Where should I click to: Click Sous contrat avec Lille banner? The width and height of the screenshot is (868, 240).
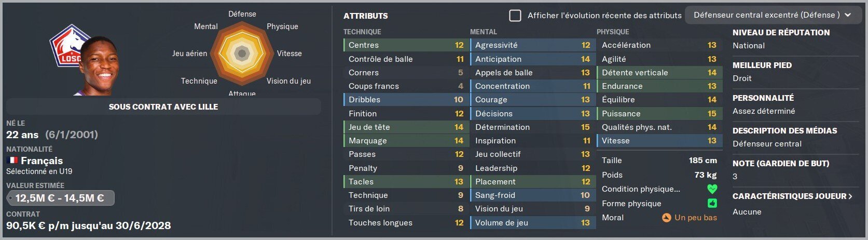[163, 106]
